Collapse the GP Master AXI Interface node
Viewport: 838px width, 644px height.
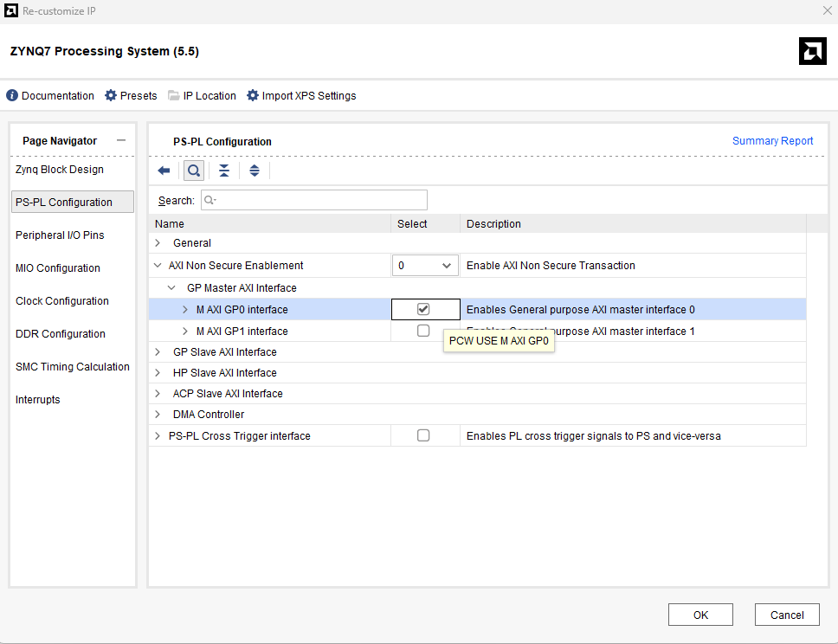tap(171, 288)
